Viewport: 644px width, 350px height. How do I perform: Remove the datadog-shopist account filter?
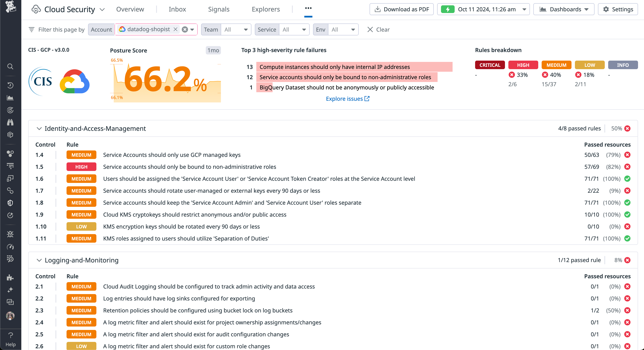(x=176, y=29)
